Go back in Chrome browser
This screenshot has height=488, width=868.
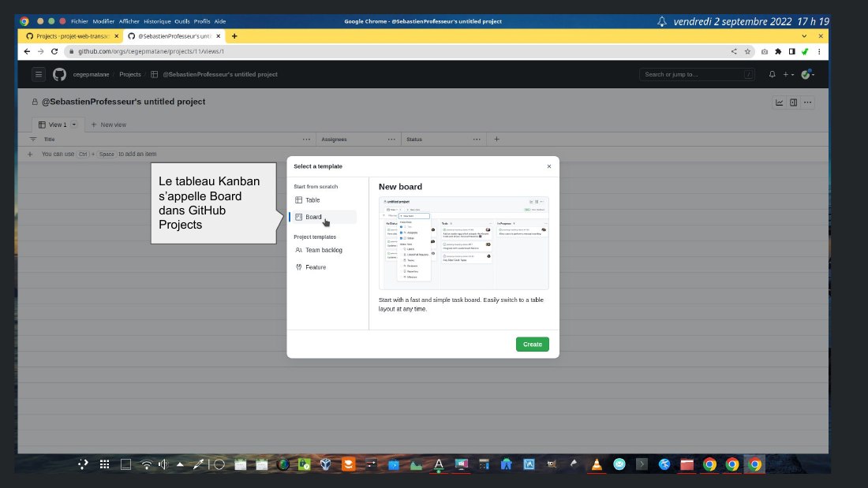(x=27, y=51)
